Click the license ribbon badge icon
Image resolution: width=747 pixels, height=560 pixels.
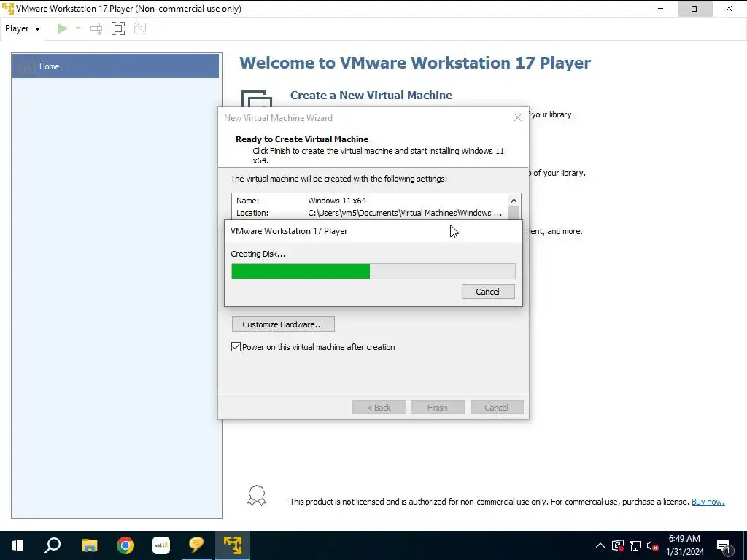coord(256,496)
